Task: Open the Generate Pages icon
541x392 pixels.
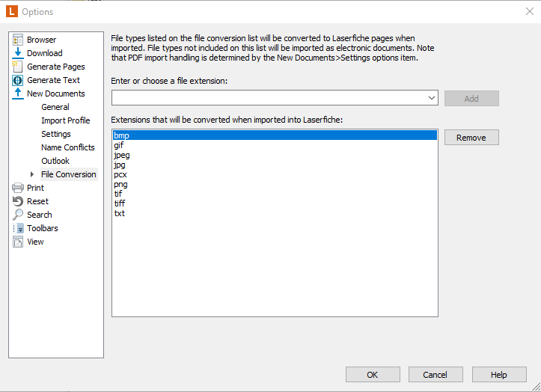Action: tap(18, 67)
